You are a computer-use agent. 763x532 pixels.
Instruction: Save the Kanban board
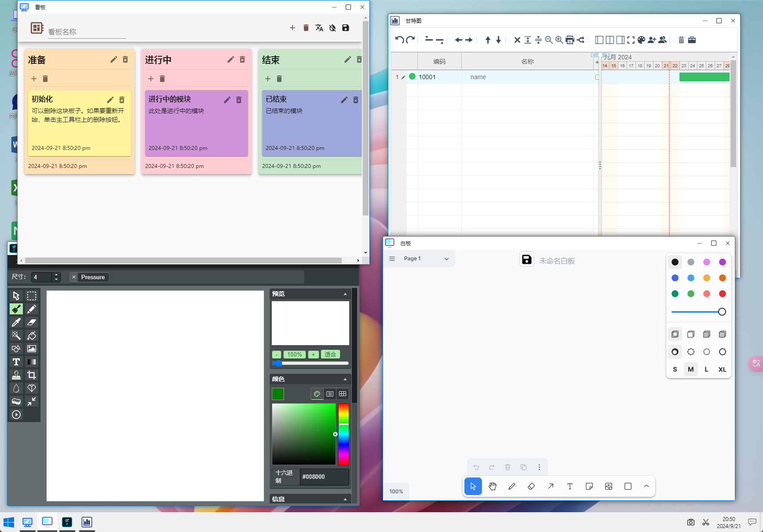tap(346, 28)
